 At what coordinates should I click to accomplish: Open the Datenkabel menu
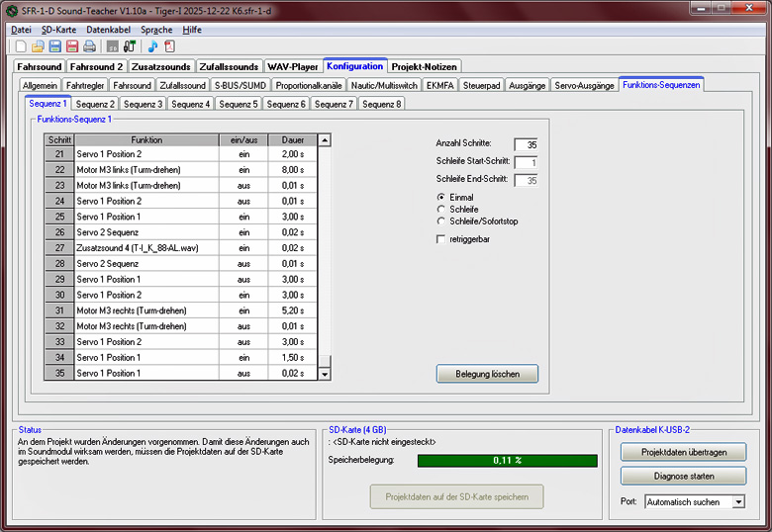(x=107, y=30)
